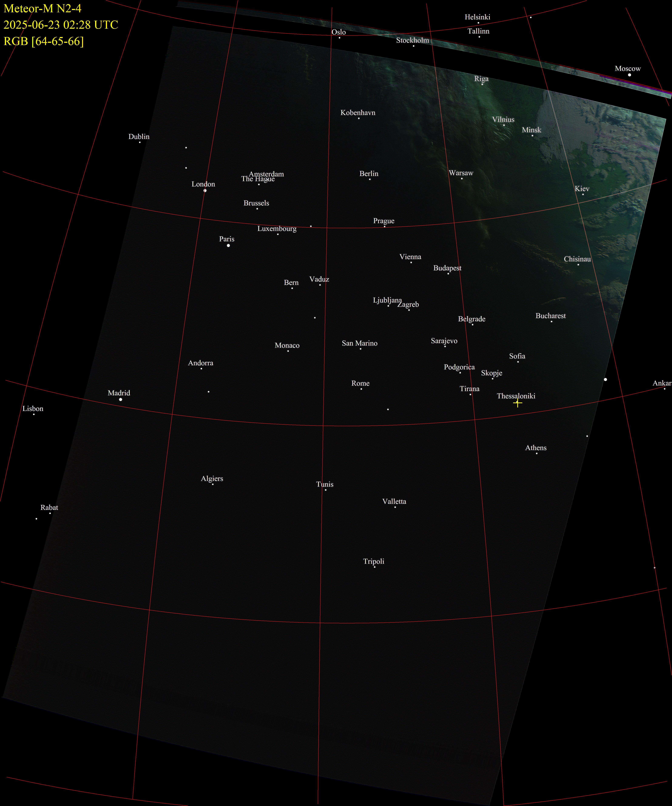Select the 'Riga' city label
Viewport: 672px width, 806px height.
click(x=481, y=79)
